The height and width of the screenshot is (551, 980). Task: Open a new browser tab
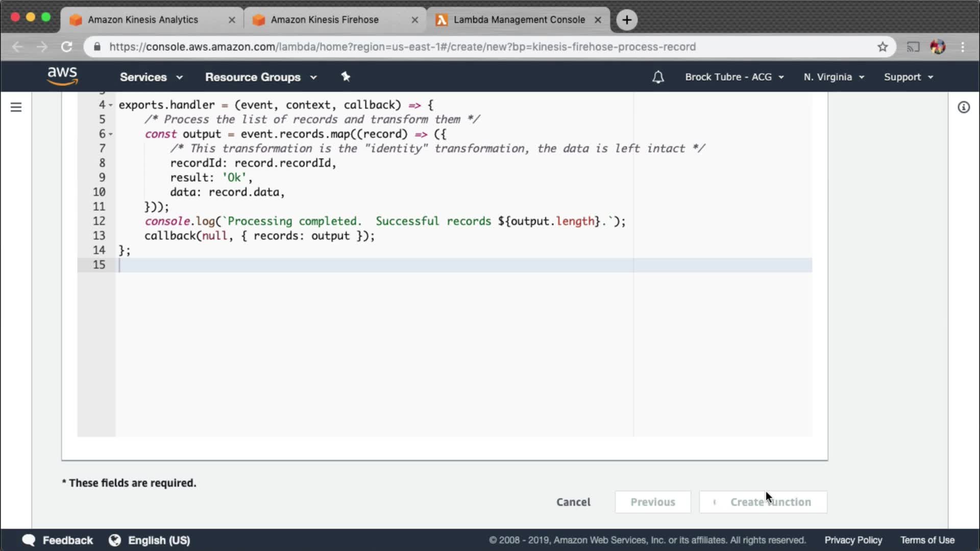click(627, 20)
